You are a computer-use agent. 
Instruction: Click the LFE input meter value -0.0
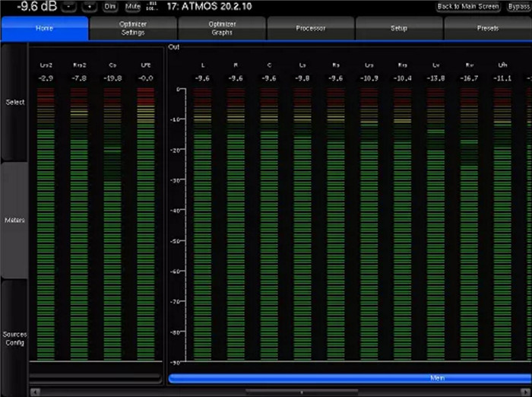coord(146,78)
